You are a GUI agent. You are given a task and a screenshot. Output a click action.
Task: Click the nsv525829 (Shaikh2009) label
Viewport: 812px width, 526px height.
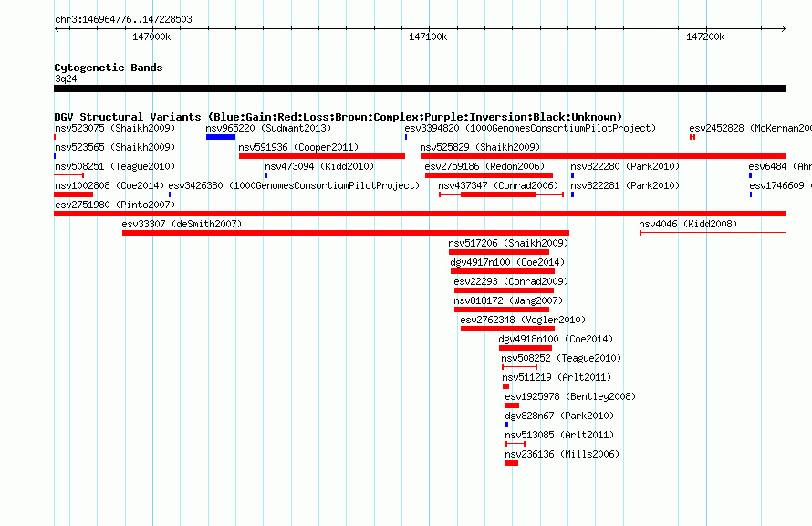pyautogui.click(x=480, y=147)
